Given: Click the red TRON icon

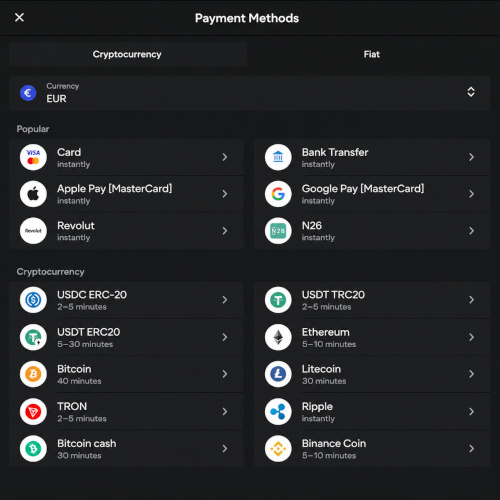Looking at the screenshot, I should (33, 412).
